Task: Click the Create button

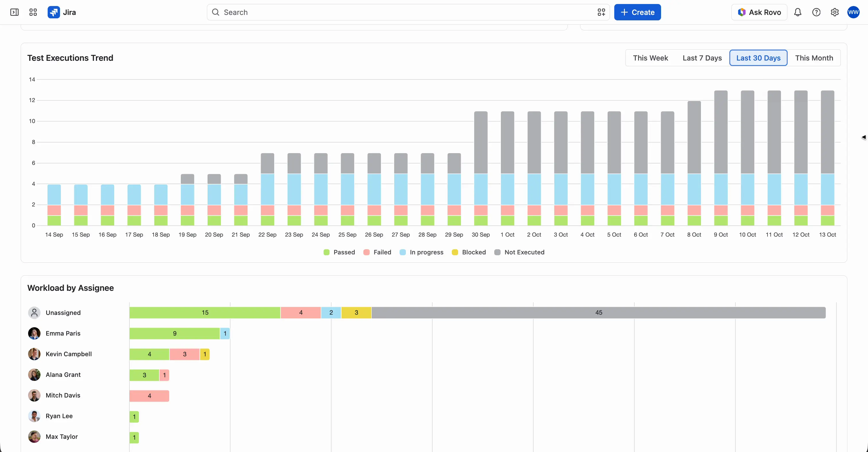Action: coord(638,12)
